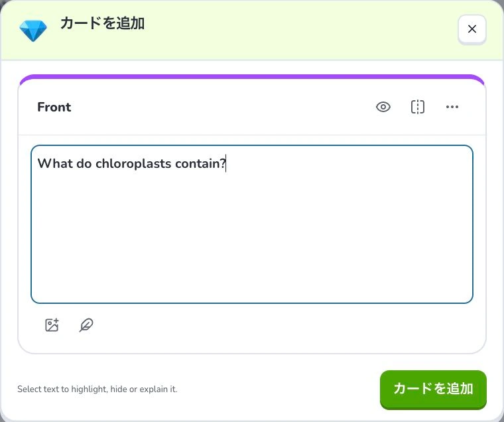Open the three-dot more options menu
The width and height of the screenshot is (504, 422).
point(452,107)
